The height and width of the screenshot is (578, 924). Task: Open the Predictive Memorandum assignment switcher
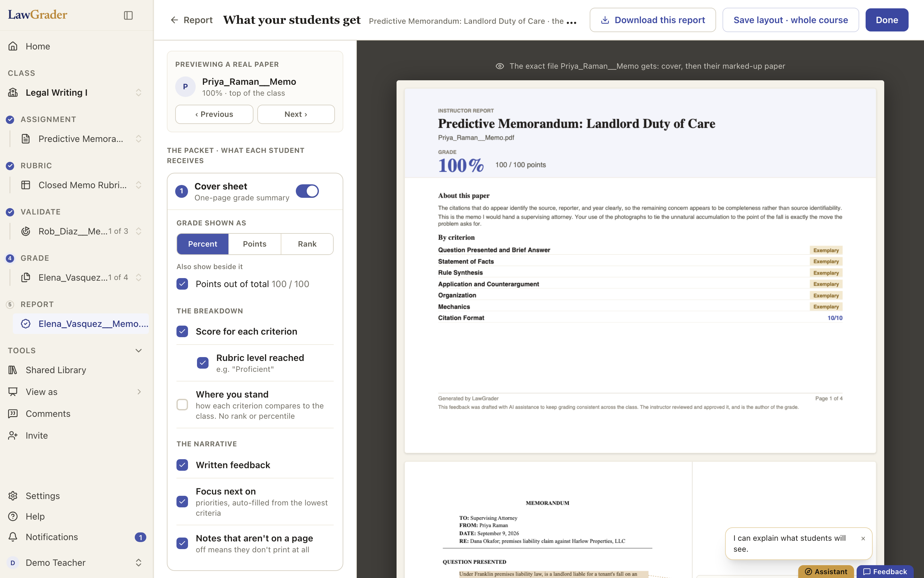click(139, 139)
